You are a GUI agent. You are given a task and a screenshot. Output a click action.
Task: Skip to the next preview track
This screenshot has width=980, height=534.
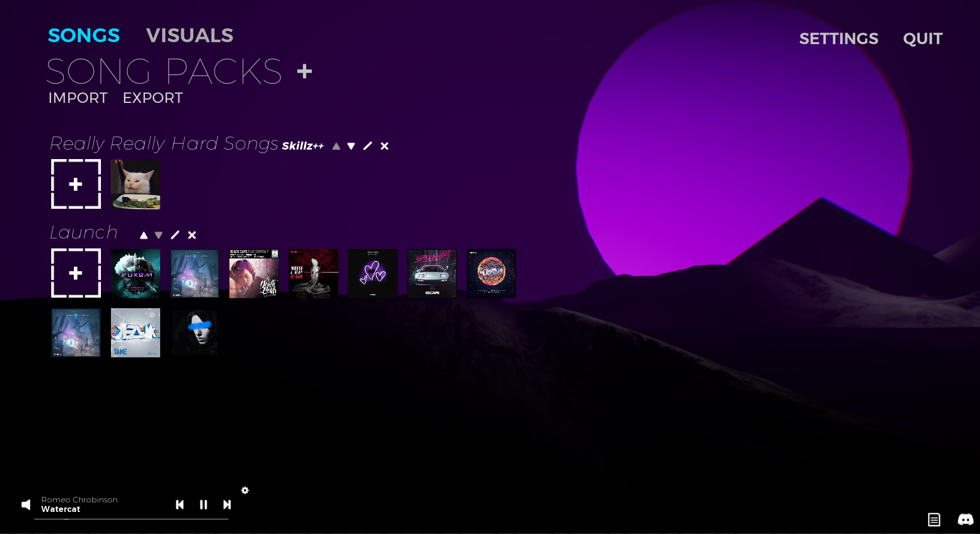(227, 505)
